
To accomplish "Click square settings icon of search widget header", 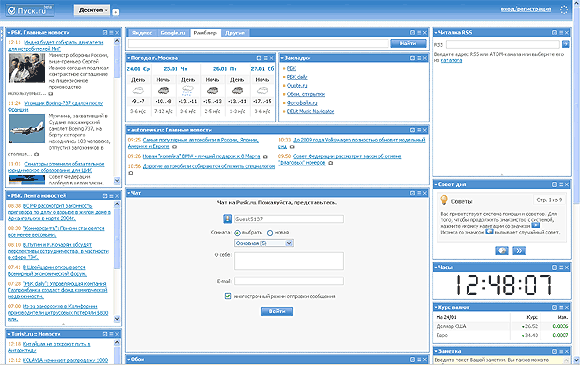I will coord(413,33).
